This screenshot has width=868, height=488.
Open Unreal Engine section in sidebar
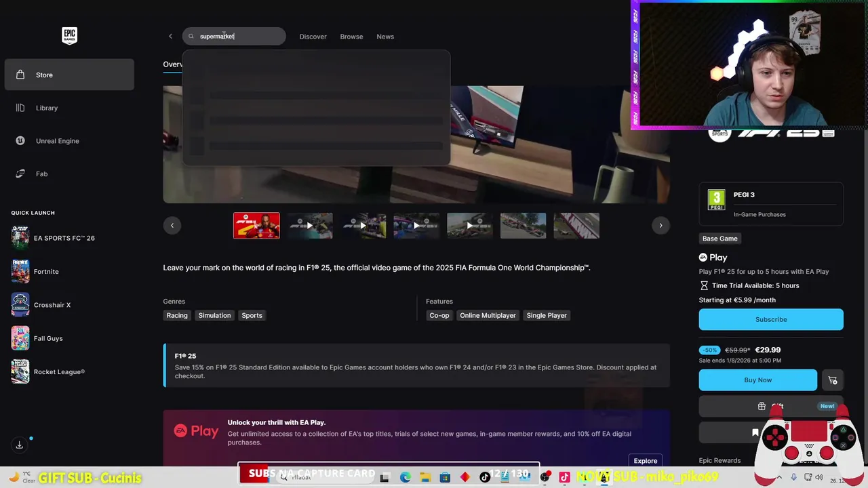[x=69, y=141]
